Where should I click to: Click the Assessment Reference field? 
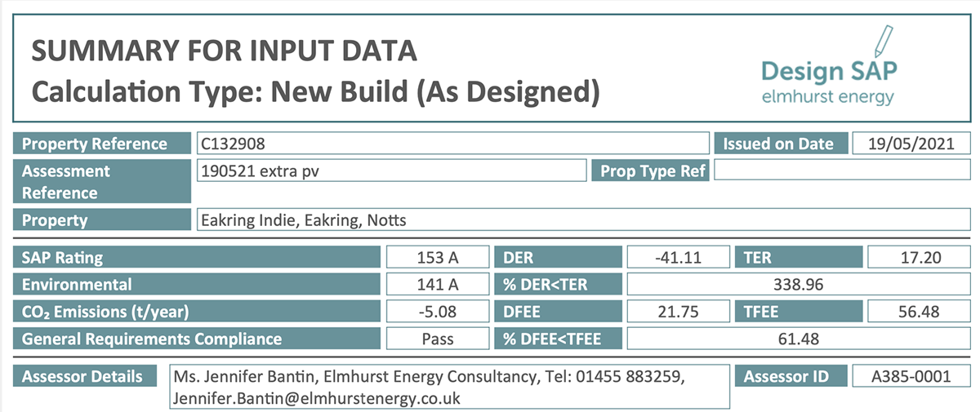pyautogui.click(x=392, y=171)
